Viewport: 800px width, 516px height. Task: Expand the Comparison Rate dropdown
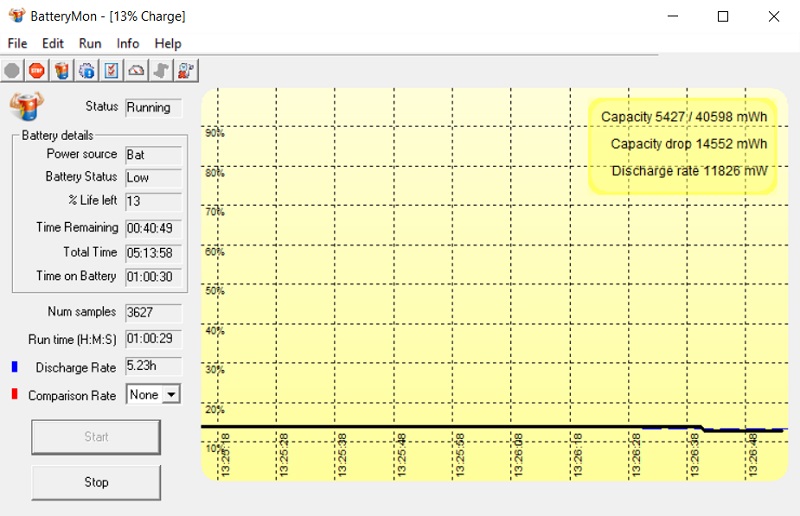coord(171,395)
